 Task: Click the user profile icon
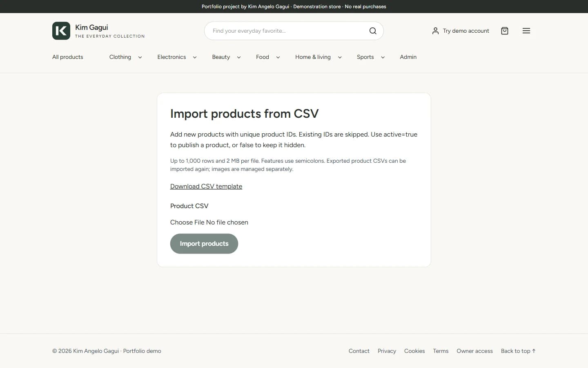click(435, 31)
